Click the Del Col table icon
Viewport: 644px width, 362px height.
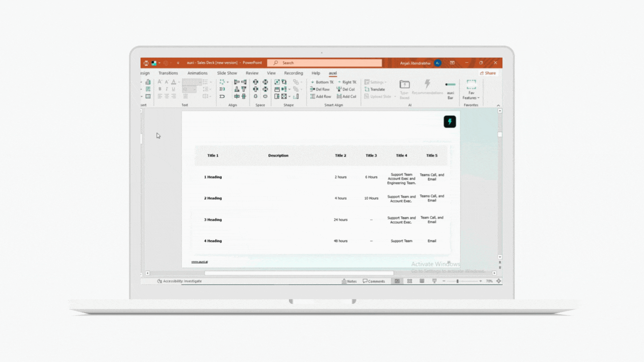pyautogui.click(x=339, y=89)
